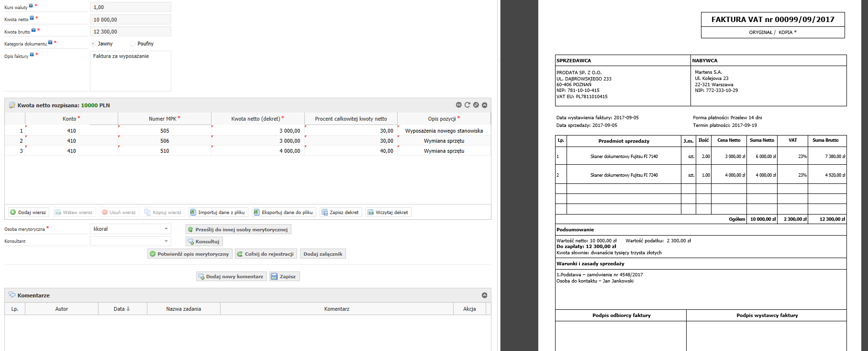This screenshot has height=351, width=868.
Task: Click Potwierdź opis merytoryczny button
Action: point(189,254)
